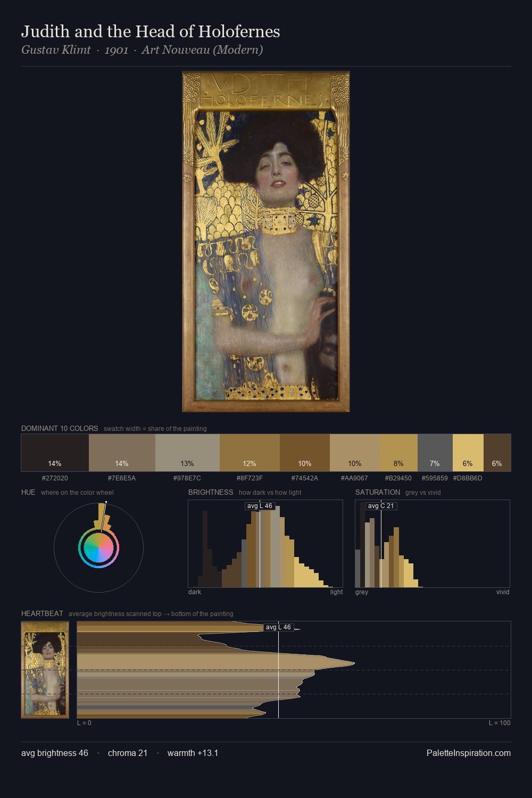Select the #74542A dark brown swatch
This screenshot has height=798, width=532.
pyautogui.click(x=305, y=453)
